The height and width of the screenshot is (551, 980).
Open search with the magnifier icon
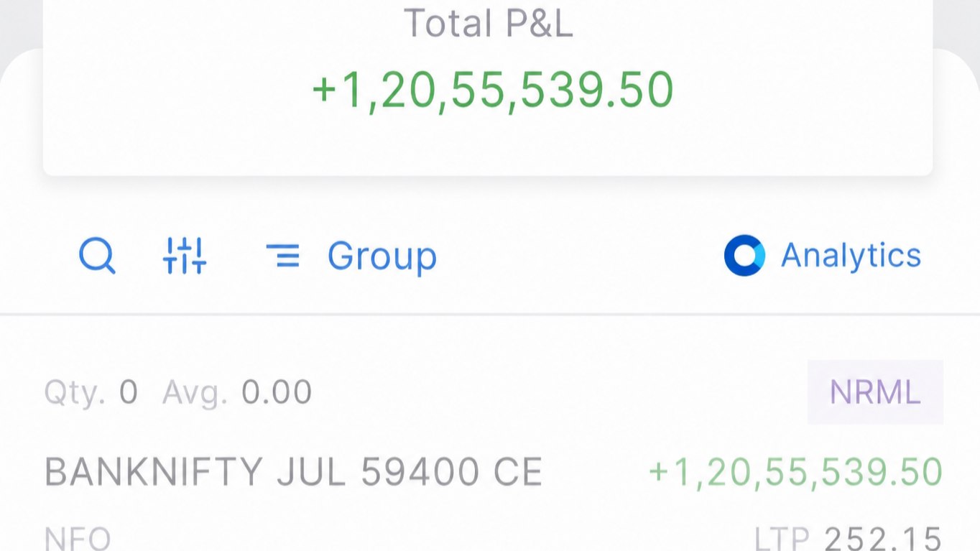coord(97,256)
